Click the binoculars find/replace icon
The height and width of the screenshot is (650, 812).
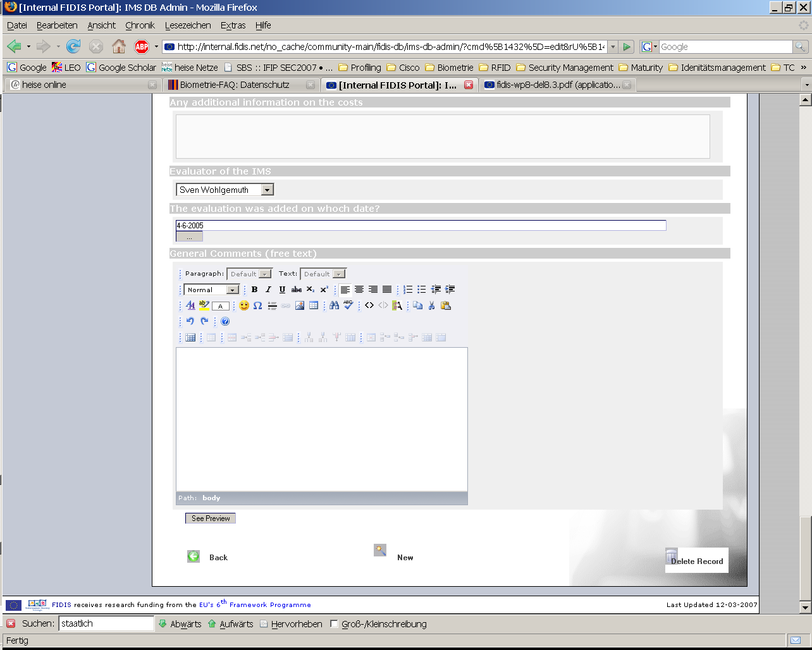tap(335, 305)
